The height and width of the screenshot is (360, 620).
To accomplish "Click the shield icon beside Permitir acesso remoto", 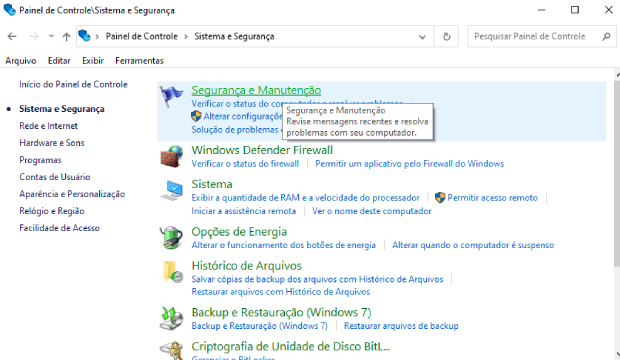I will coord(440,197).
